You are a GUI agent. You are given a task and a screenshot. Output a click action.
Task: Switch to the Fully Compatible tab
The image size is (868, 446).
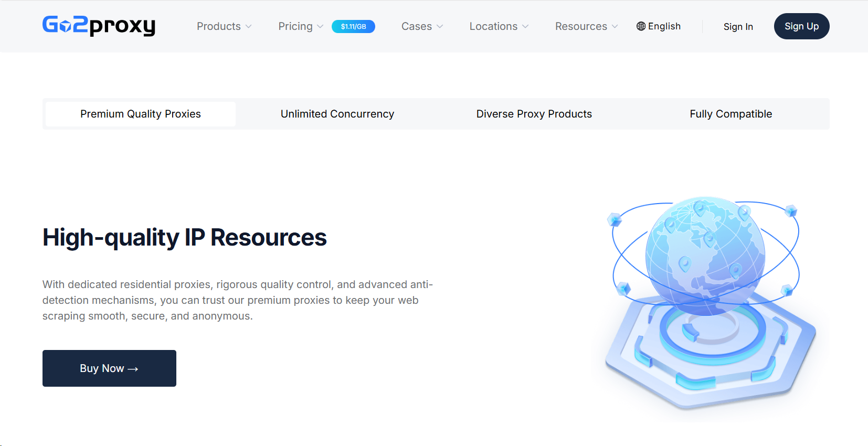(x=731, y=114)
